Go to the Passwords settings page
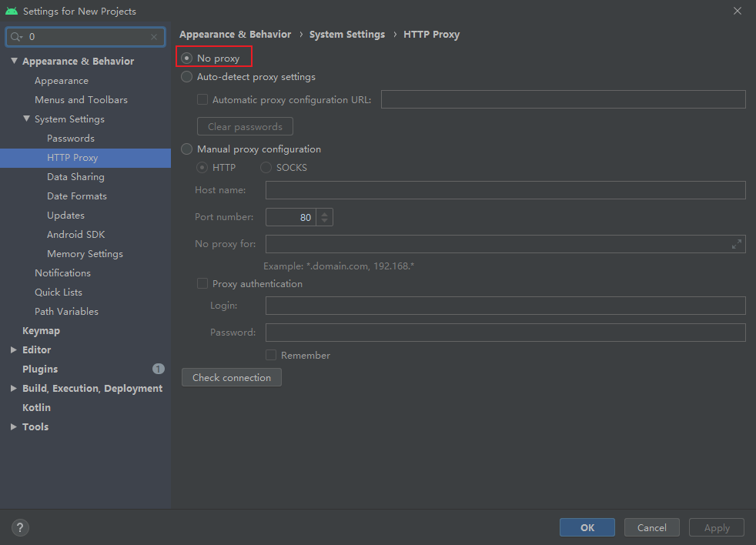This screenshot has width=756, height=545. click(x=71, y=139)
